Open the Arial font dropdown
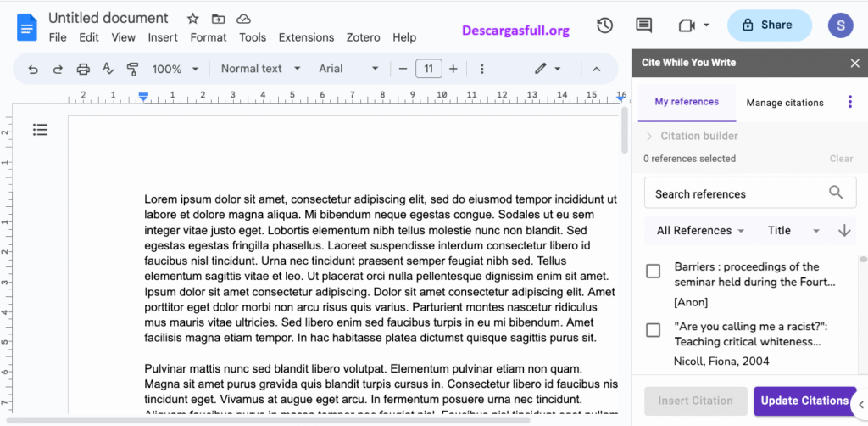The height and width of the screenshot is (426, 868). click(348, 69)
